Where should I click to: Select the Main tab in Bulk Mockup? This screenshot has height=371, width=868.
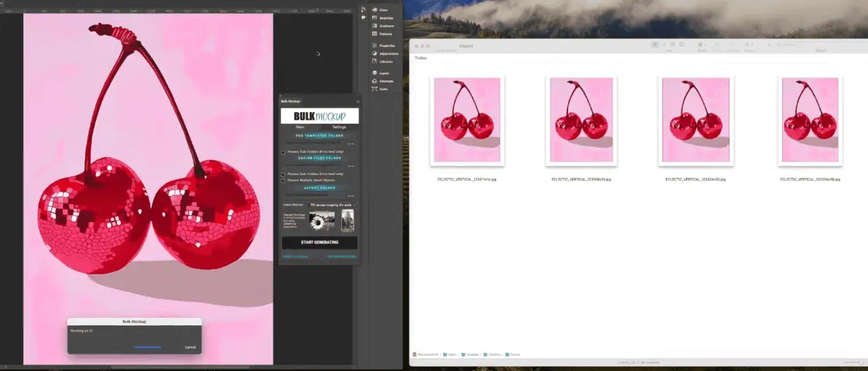300,127
